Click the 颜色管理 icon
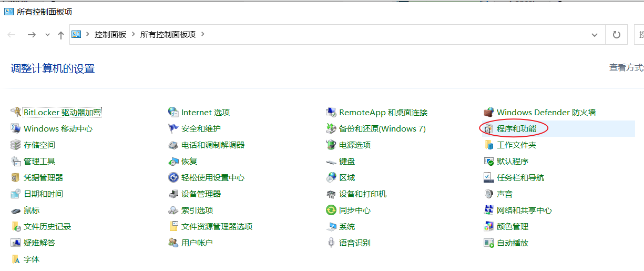This screenshot has width=644, height=271. point(488,226)
